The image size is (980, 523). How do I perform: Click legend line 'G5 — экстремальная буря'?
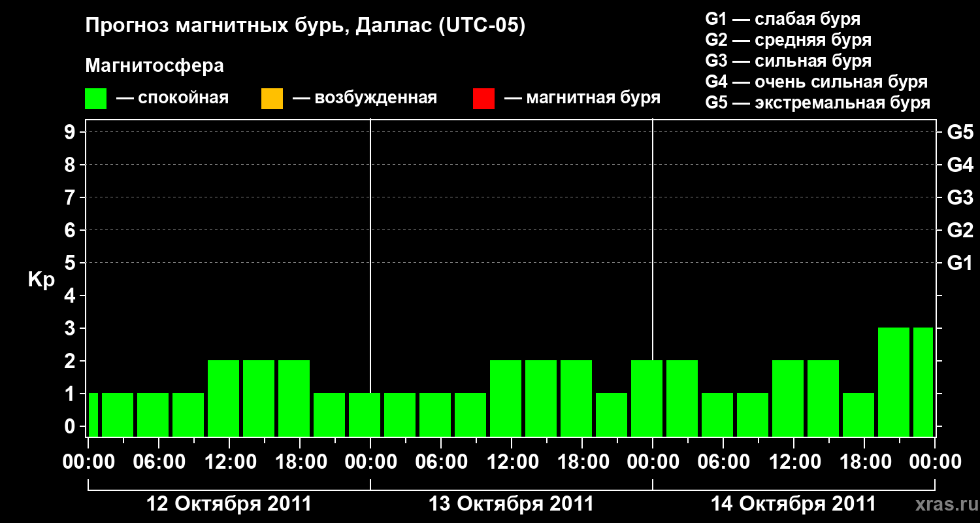point(818,103)
